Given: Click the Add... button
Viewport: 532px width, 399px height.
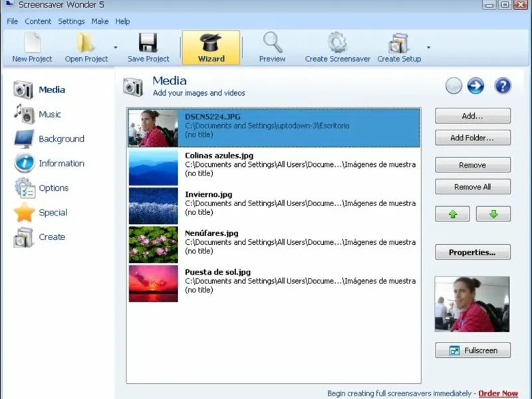Looking at the screenshot, I should [x=473, y=116].
